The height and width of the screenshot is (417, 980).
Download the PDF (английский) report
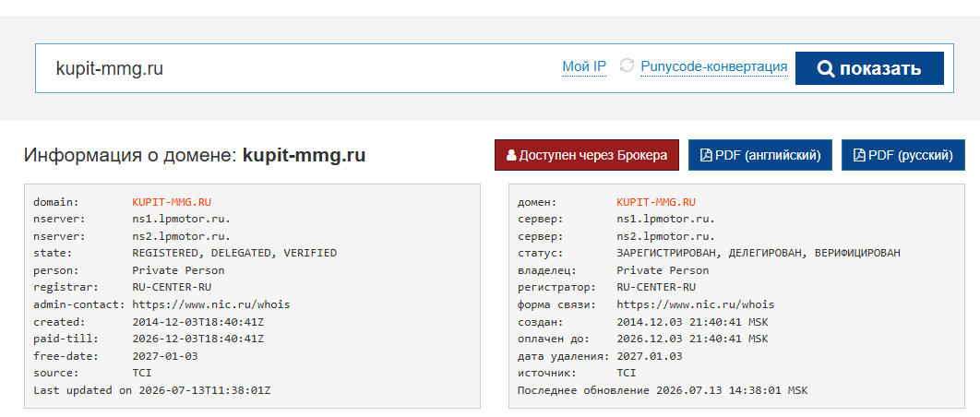[x=760, y=155]
